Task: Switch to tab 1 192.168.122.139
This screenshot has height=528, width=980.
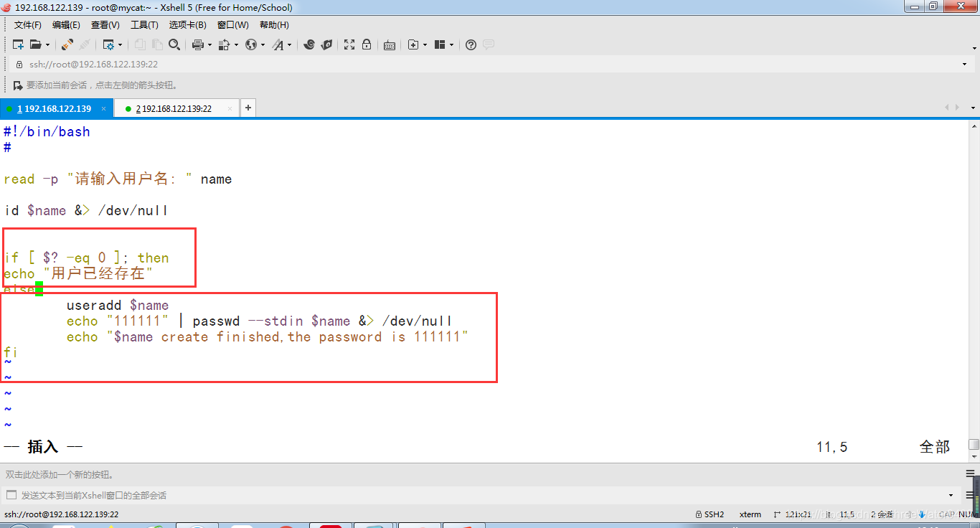Action: click(57, 108)
